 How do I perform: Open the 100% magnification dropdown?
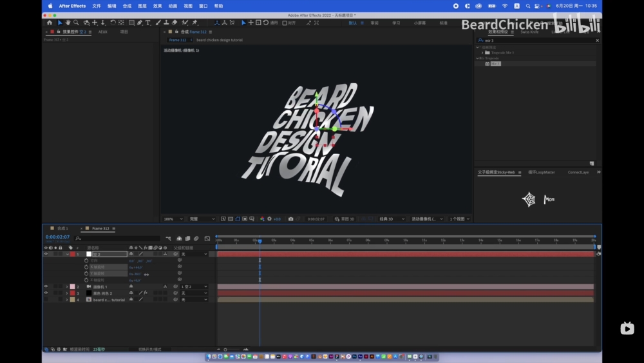coord(173,219)
